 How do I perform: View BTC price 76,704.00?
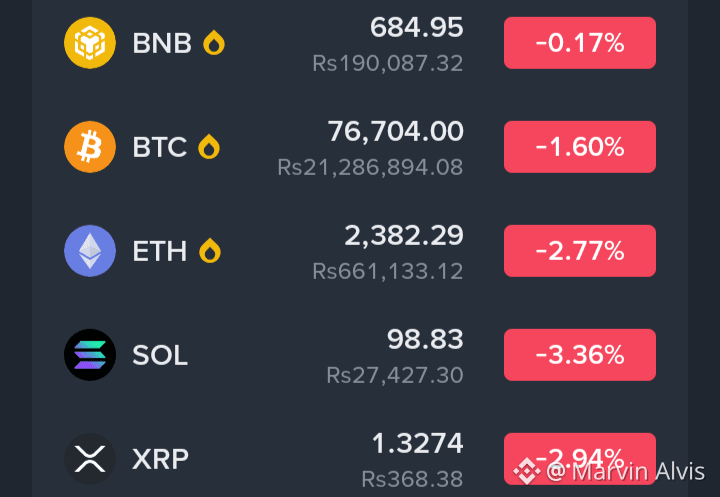coord(395,132)
